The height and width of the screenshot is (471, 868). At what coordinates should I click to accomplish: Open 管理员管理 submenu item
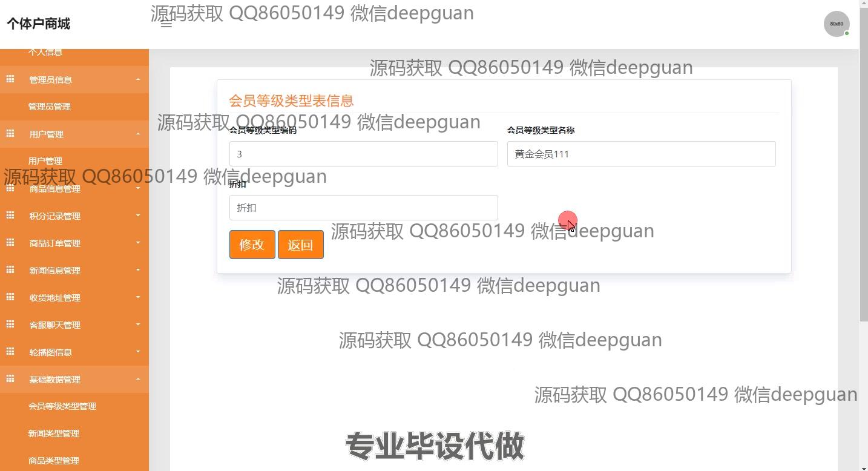(x=50, y=107)
